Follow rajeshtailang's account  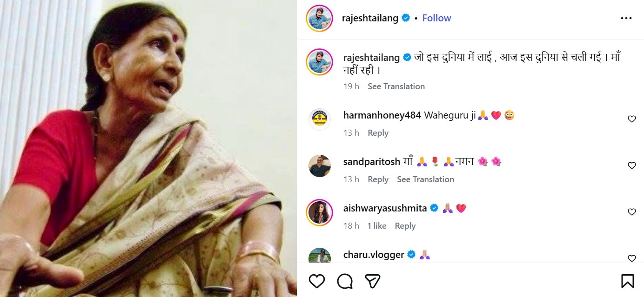pos(436,18)
